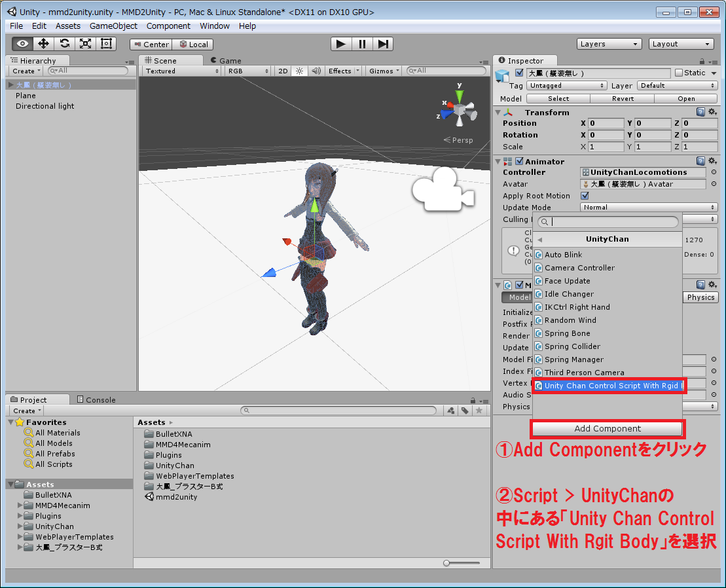
Task: Open the Gizmos dropdown
Action: (x=384, y=71)
